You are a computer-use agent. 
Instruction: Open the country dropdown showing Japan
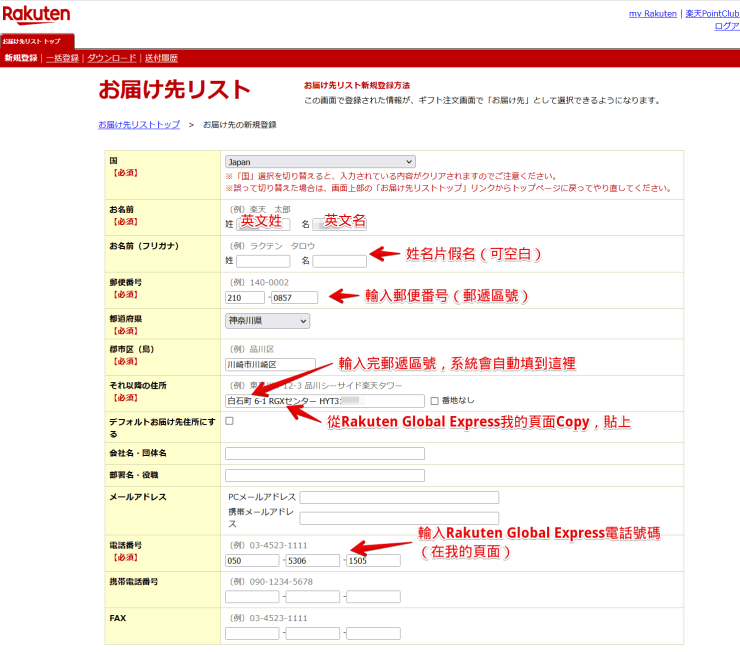coord(320,162)
